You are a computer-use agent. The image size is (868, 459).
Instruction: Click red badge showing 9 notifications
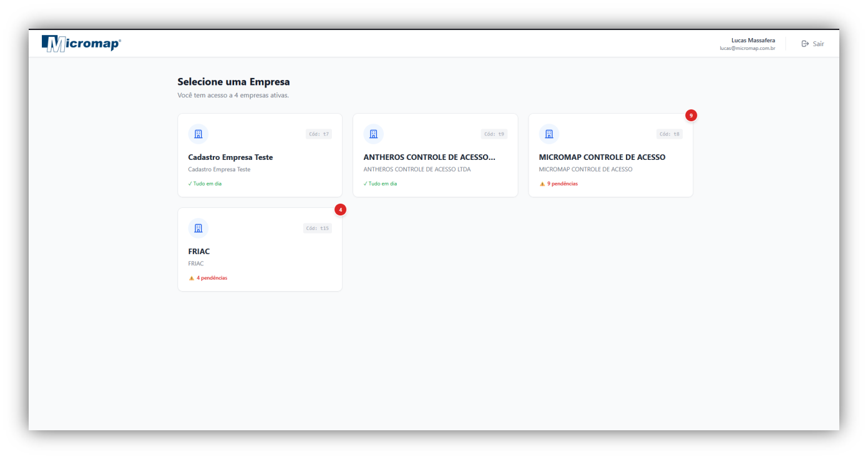point(691,116)
